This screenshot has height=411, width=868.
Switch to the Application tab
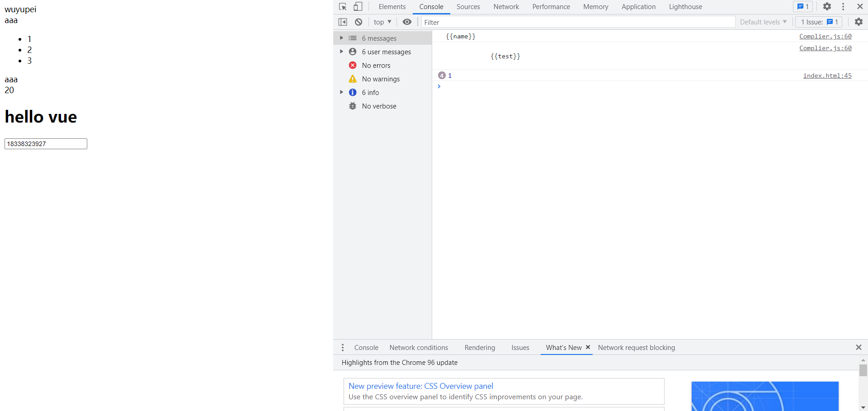(638, 7)
